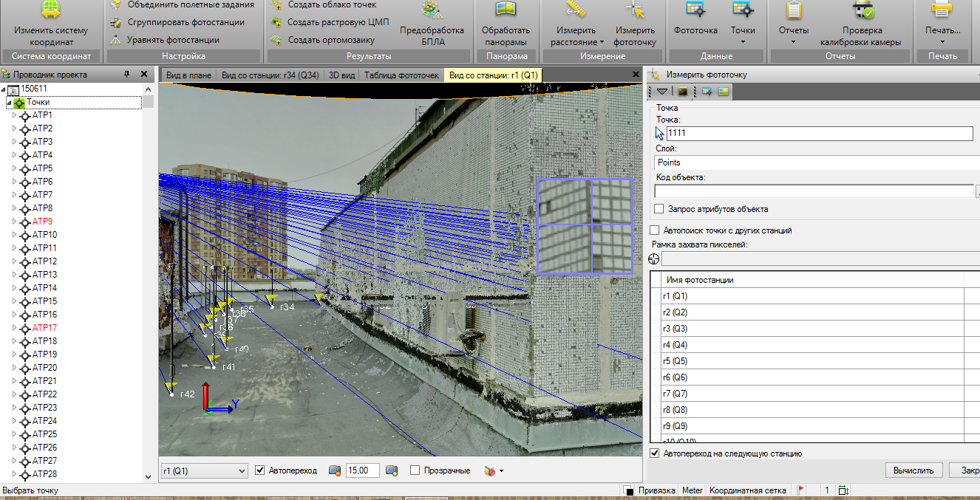Click the Печать printer icon
Viewport: 980px width, 500px height.
click(x=942, y=10)
